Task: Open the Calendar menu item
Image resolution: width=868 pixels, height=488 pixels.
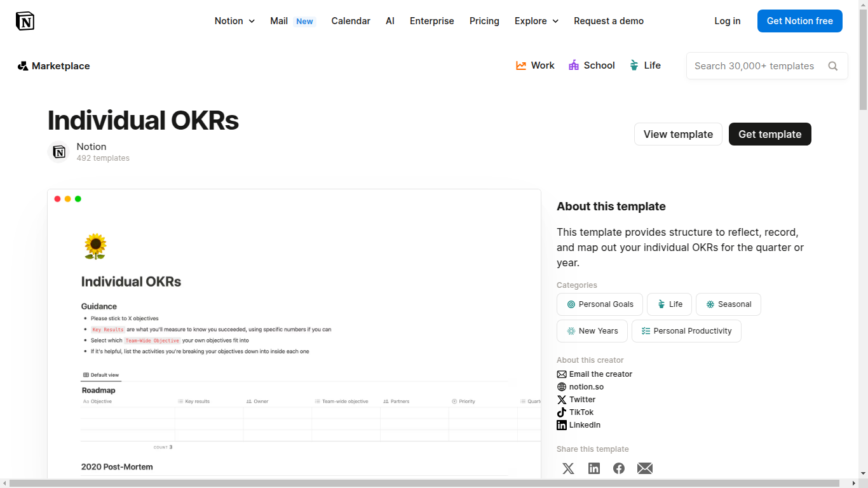Action: click(x=351, y=21)
